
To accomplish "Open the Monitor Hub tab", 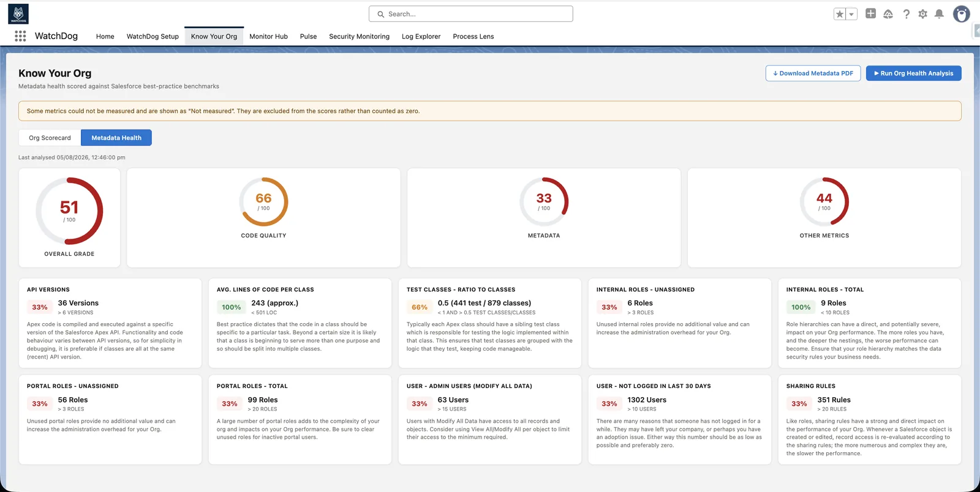I will click(268, 36).
